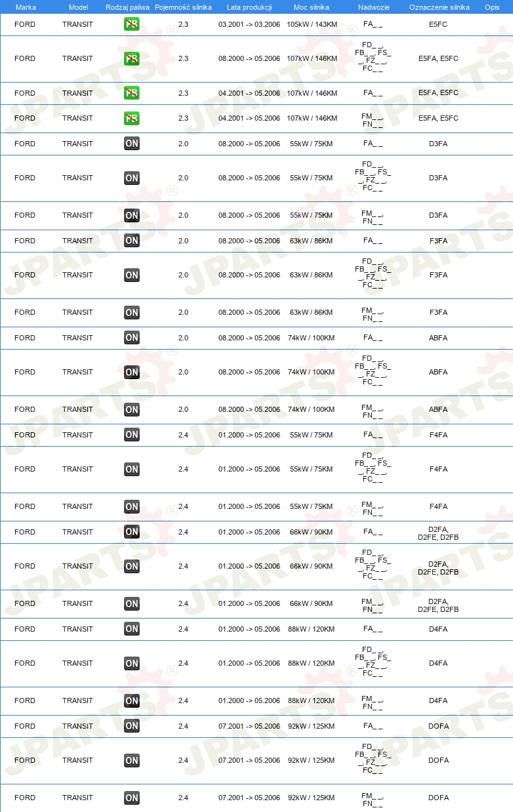Select the PB icon in the 04.2001 107kW FM__, FN__ row
This screenshot has width=513, height=812.
tap(132, 118)
